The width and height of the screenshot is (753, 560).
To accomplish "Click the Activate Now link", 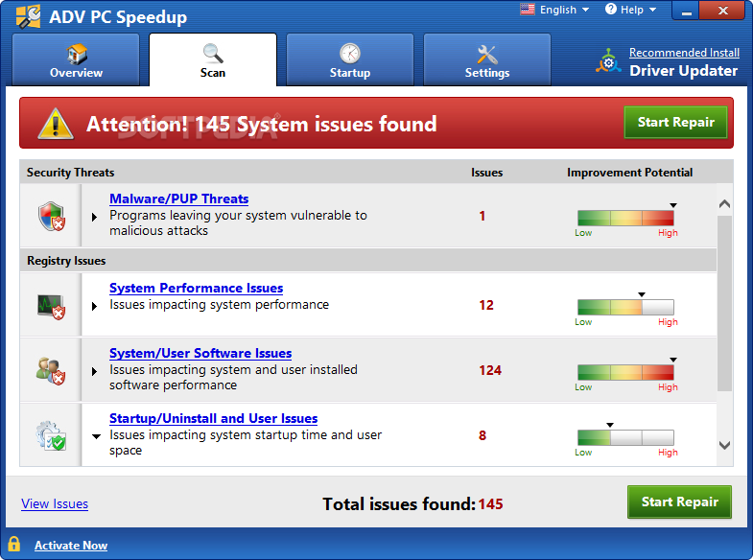I will tap(71, 546).
